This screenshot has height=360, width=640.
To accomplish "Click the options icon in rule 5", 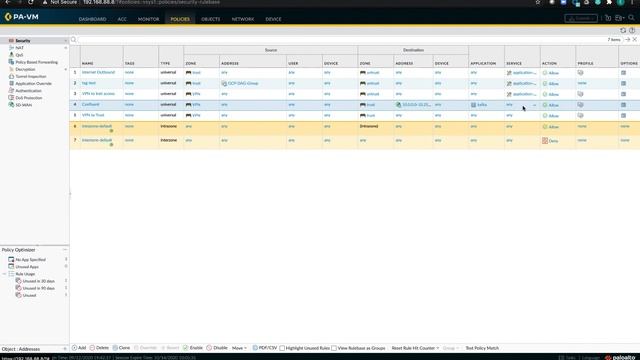I will coord(623,116).
